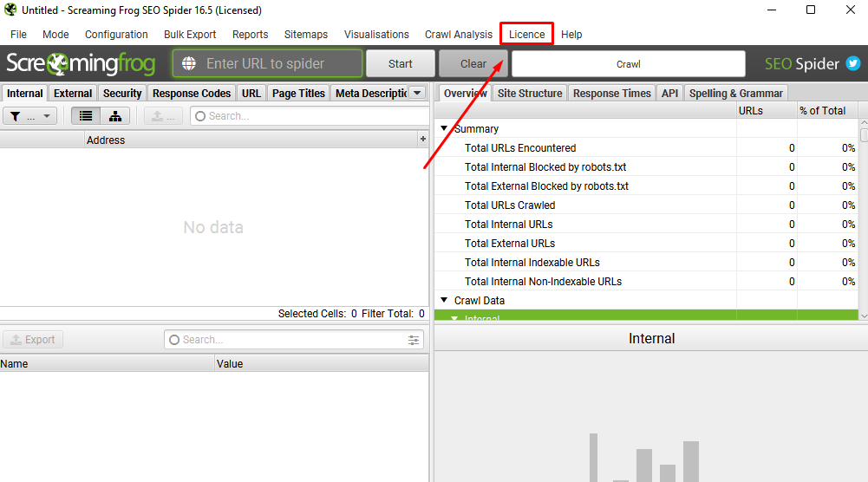Open search options sliders icon
This screenshot has height=482, width=868.
[414, 340]
